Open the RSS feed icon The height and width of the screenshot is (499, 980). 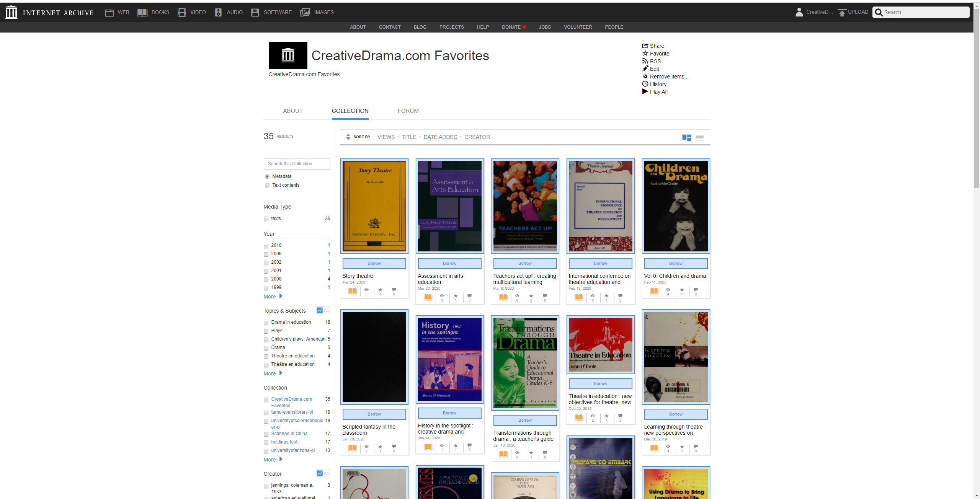point(645,61)
